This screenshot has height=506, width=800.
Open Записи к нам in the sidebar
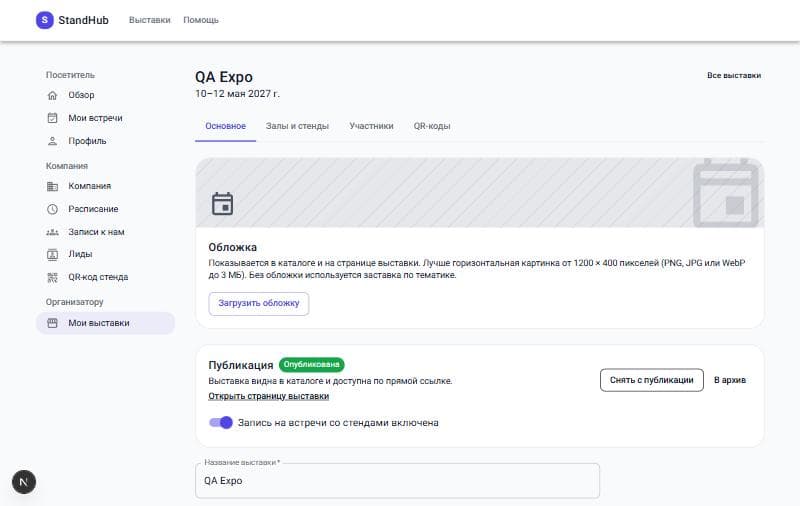(105, 232)
